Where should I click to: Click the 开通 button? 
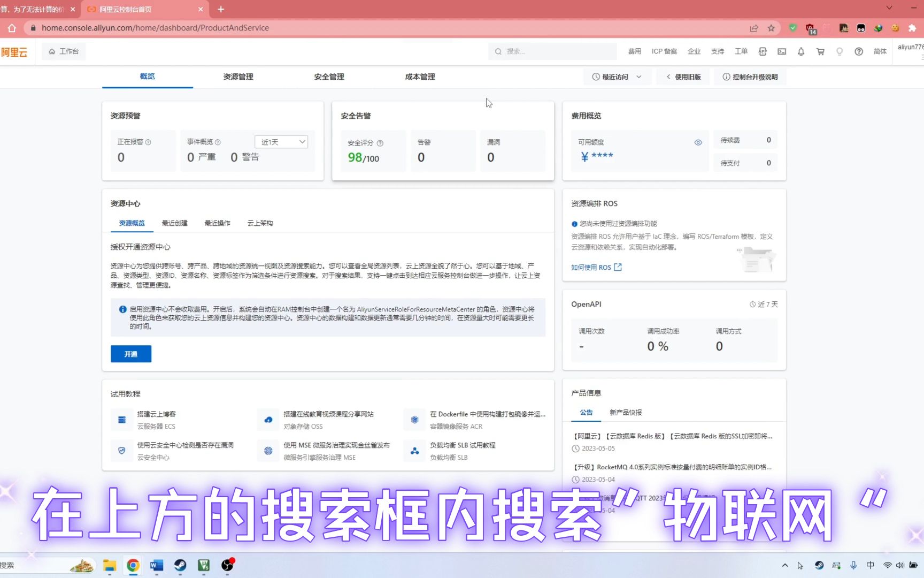pyautogui.click(x=131, y=354)
